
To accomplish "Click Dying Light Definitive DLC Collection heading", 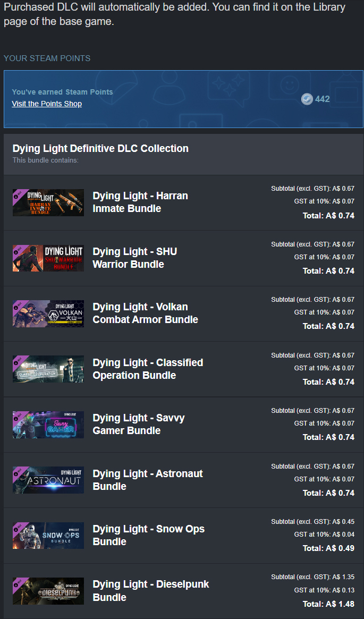I will (100, 148).
